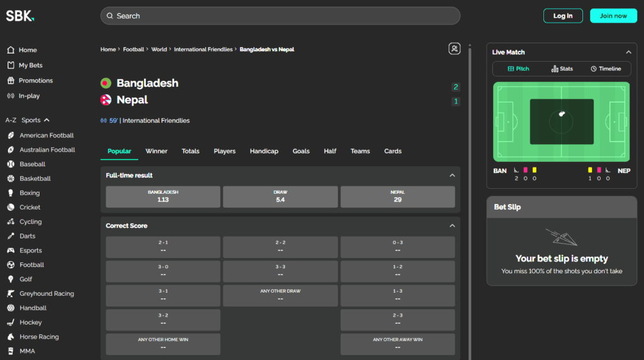Click the Horse Racing icon
Screen dimensions: 644x360
coord(11,337)
